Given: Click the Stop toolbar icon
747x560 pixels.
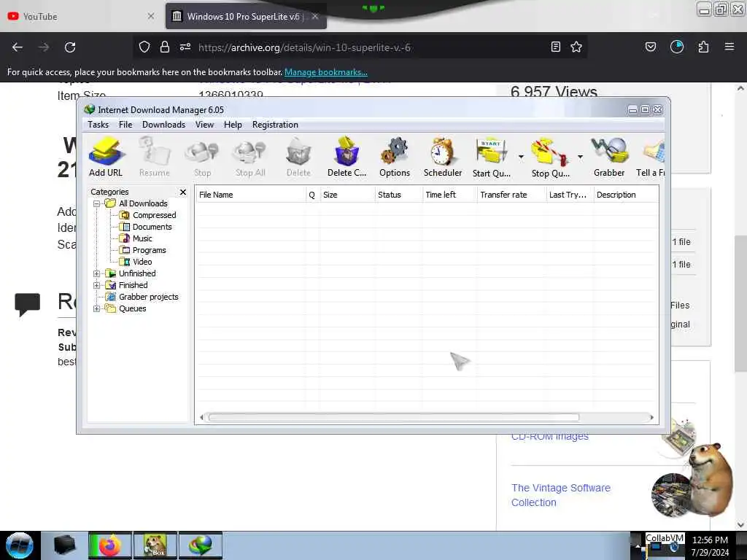Looking at the screenshot, I should pyautogui.click(x=202, y=156).
